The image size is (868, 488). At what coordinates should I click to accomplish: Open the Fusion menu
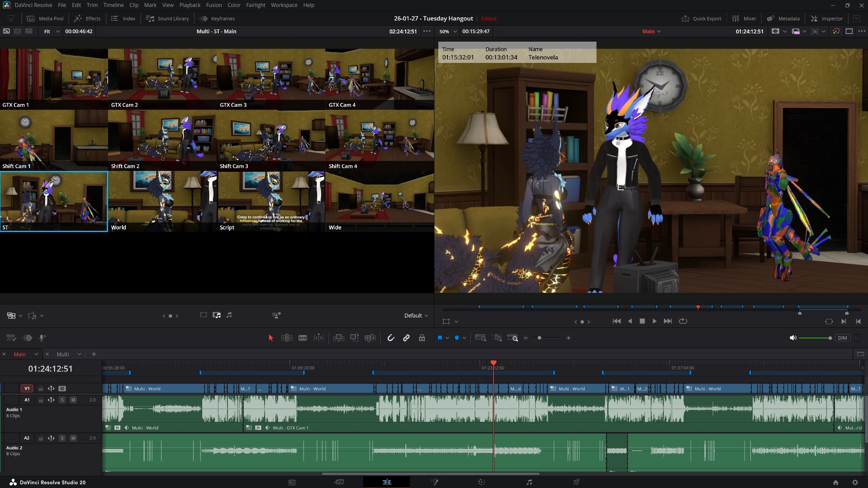point(214,5)
